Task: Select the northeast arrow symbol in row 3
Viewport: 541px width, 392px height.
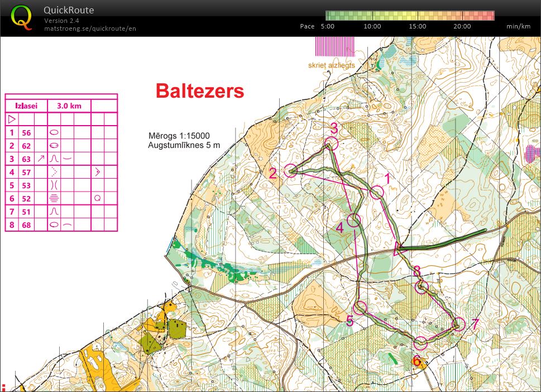Action: point(41,157)
